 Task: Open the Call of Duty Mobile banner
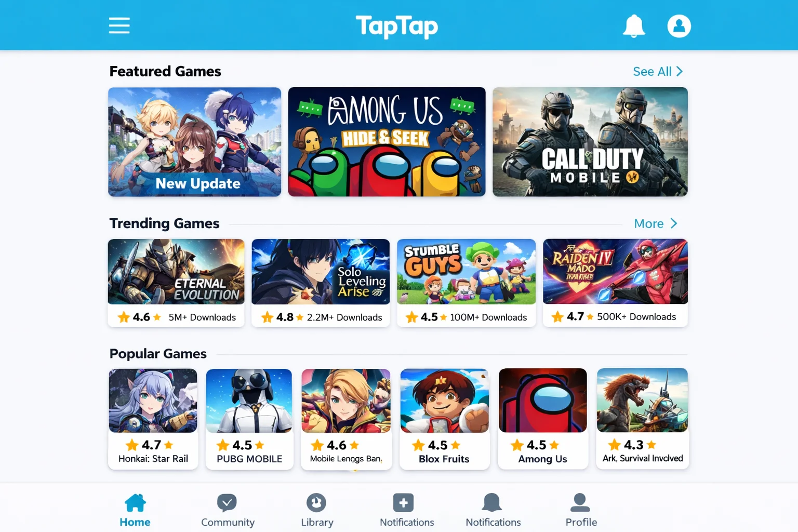point(590,142)
